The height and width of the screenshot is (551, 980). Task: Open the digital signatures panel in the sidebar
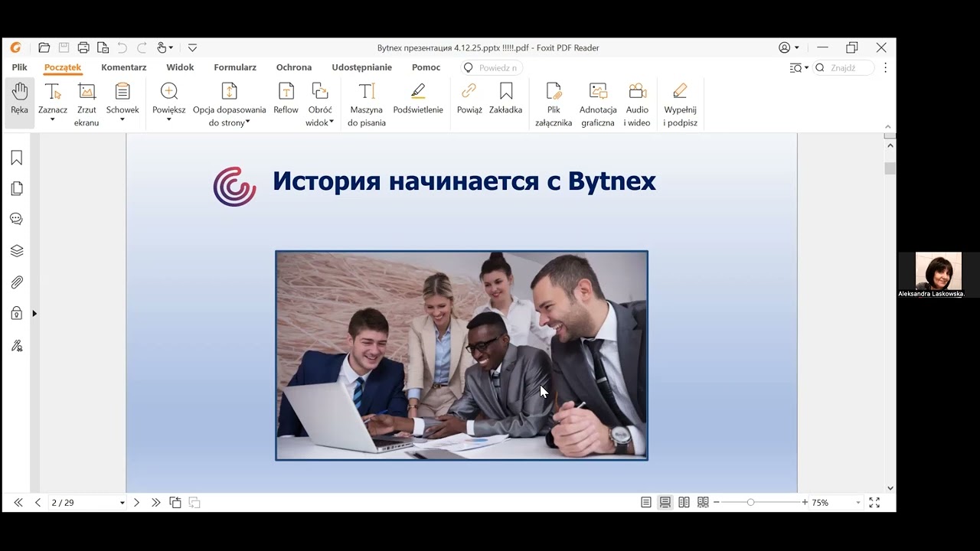point(17,345)
